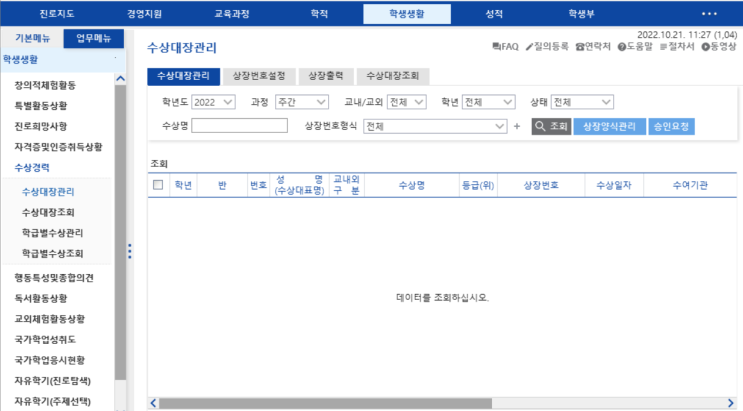Open 자유학기(진로탐색) in sidebar

[x=52, y=381]
